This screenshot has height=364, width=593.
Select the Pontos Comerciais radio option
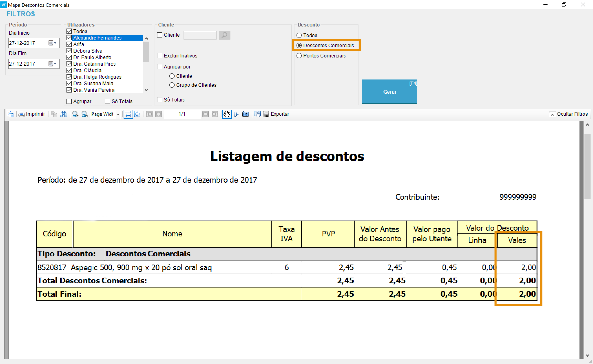click(x=299, y=56)
